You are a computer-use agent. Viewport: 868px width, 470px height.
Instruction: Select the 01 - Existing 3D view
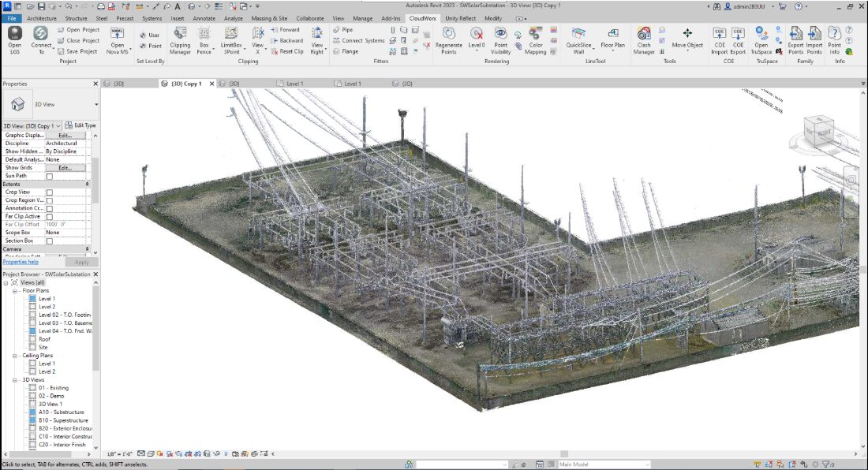53,388
